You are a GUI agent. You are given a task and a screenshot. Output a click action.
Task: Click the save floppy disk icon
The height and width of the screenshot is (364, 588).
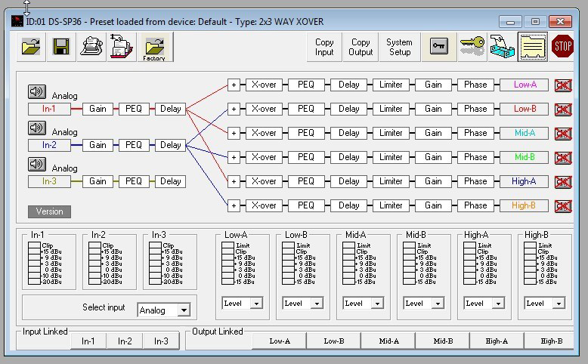point(60,47)
